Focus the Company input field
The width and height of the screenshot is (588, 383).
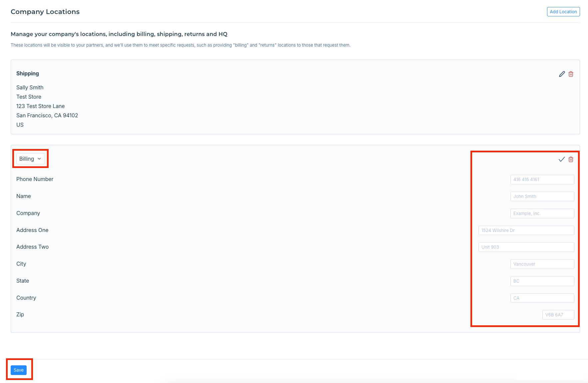[542, 213]
